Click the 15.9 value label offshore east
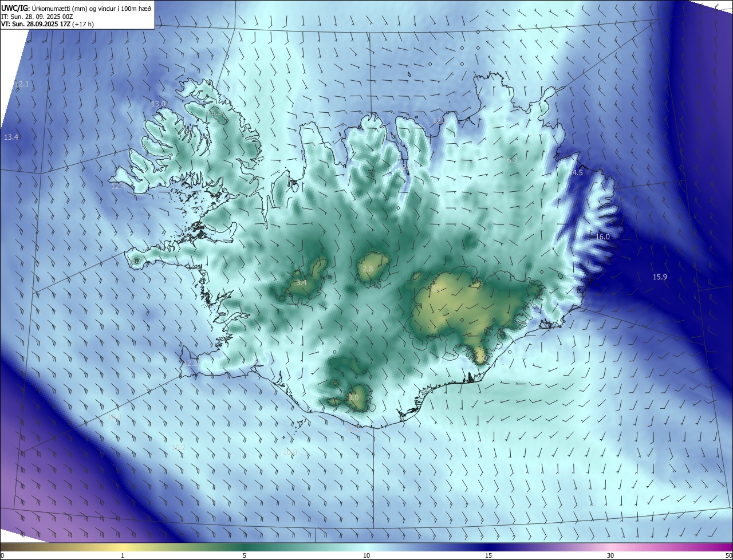The height and width of the screenshot is (560, 733). (660, 277)
